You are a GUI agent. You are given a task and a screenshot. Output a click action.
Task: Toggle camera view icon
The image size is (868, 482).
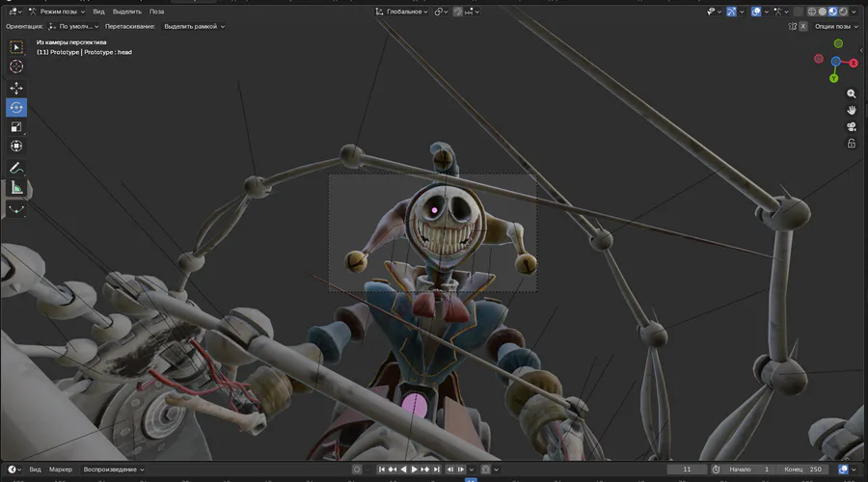pos(852,126)
